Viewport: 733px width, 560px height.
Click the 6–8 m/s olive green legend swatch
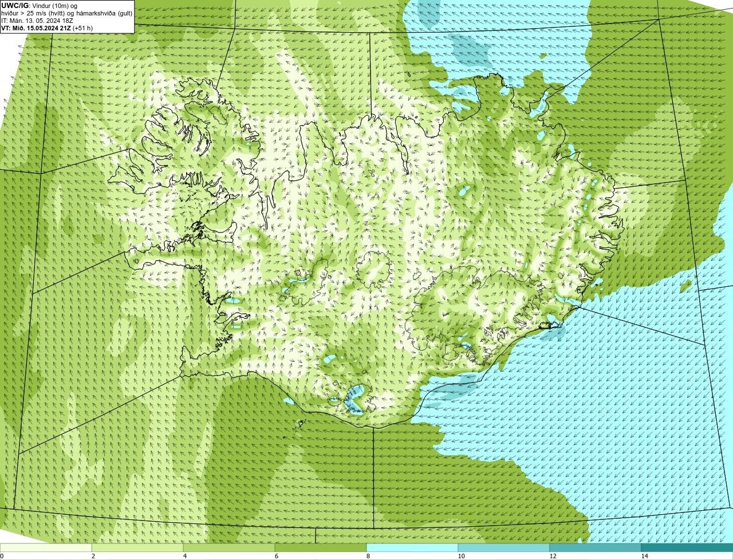[x=321, y=547]
